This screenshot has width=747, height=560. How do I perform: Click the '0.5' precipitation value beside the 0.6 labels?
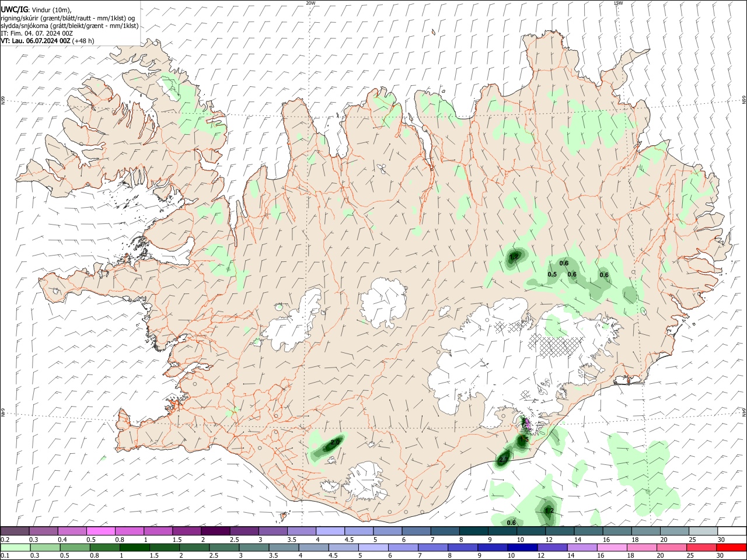551,274
